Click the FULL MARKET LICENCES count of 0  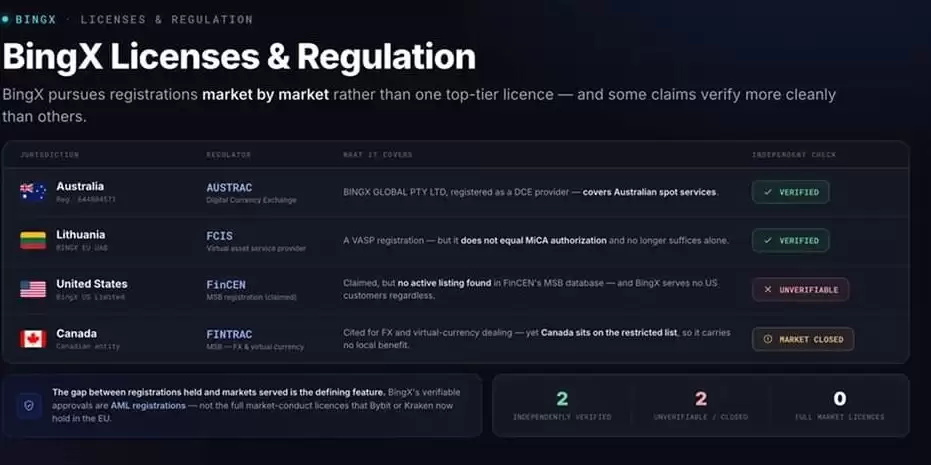point(840,398)
